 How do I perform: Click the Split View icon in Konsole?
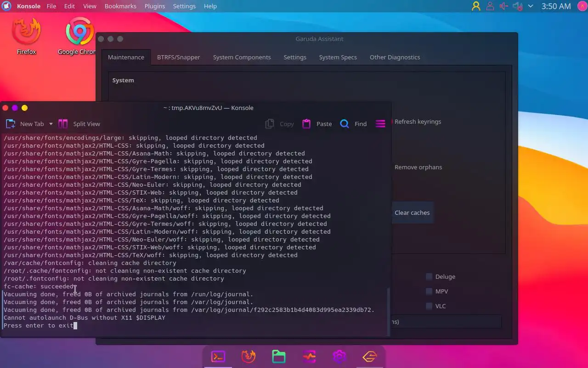point(63,124)
